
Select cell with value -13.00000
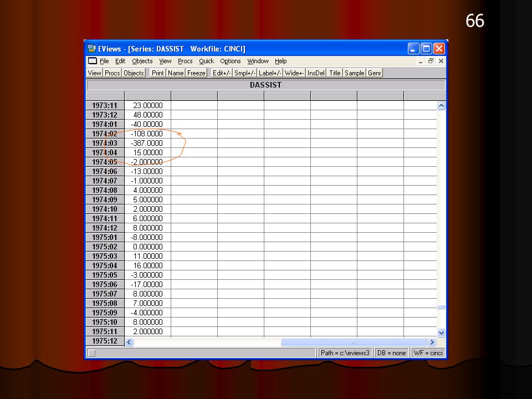[147, 171]
